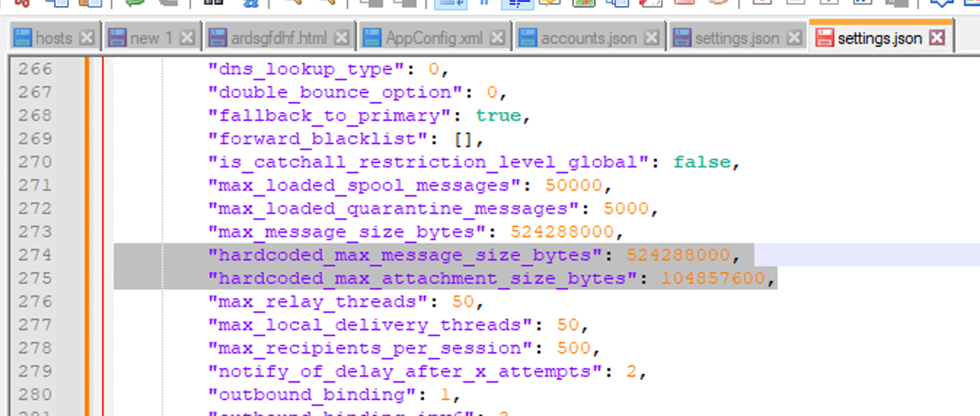
Task: Close the hosts tab
Action: pyautogui.click(x=87, y=38)
